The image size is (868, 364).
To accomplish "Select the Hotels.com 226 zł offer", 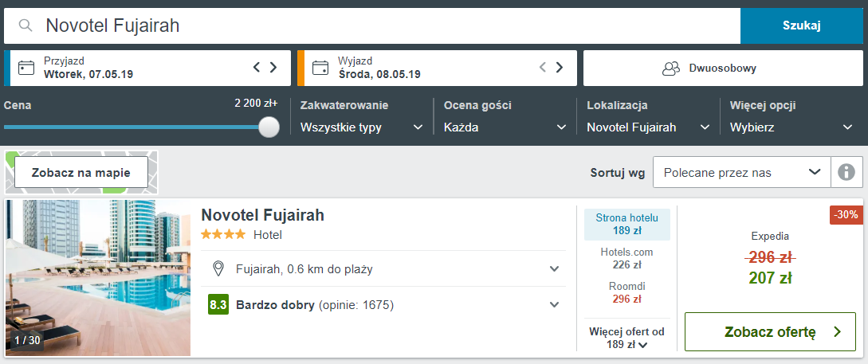I will [x=626, y=258].
